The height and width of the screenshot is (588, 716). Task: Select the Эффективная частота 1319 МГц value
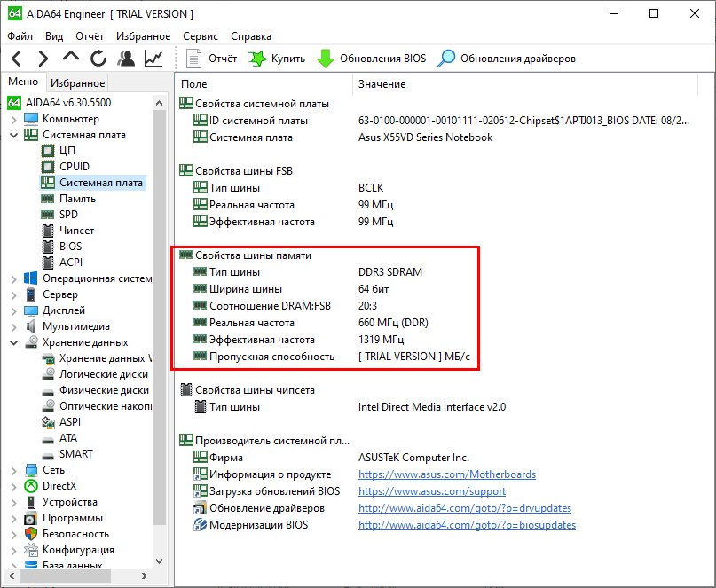382,340
